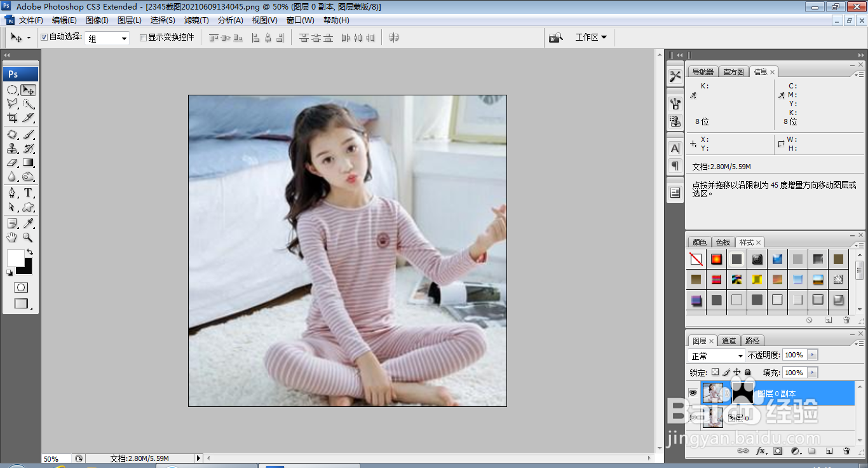Select the Eraser tool
Image resolution: width=868 pixels, height=468 pixels.
(12, 163)
